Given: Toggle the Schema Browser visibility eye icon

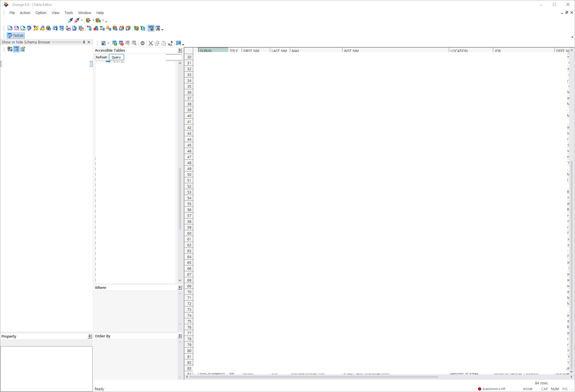Looking at the screenshot, I should point(151,28).
